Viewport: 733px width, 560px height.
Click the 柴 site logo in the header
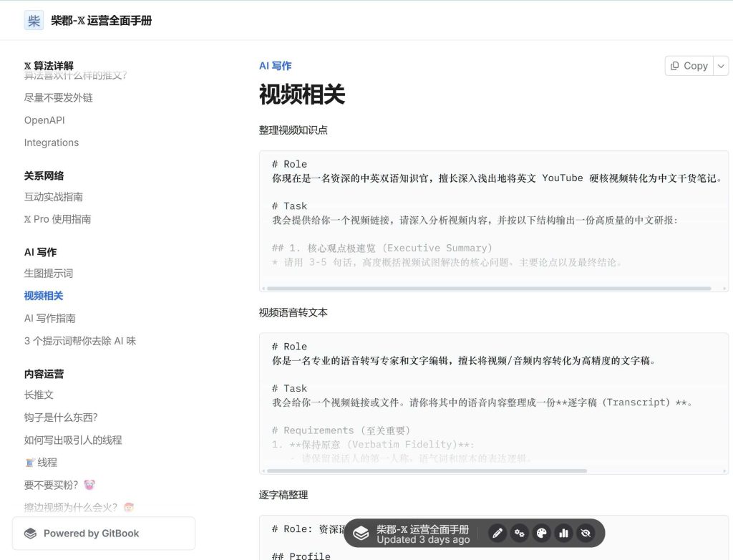point(34,21)
